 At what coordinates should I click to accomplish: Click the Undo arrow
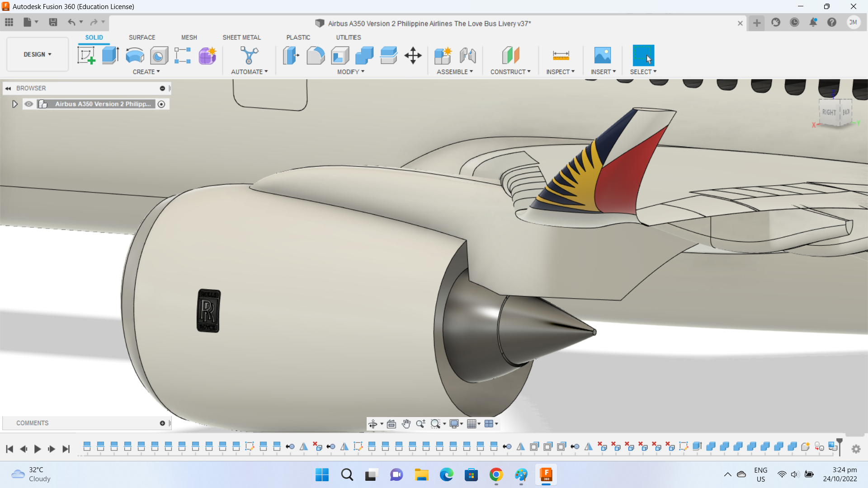(x=71, y=22)
